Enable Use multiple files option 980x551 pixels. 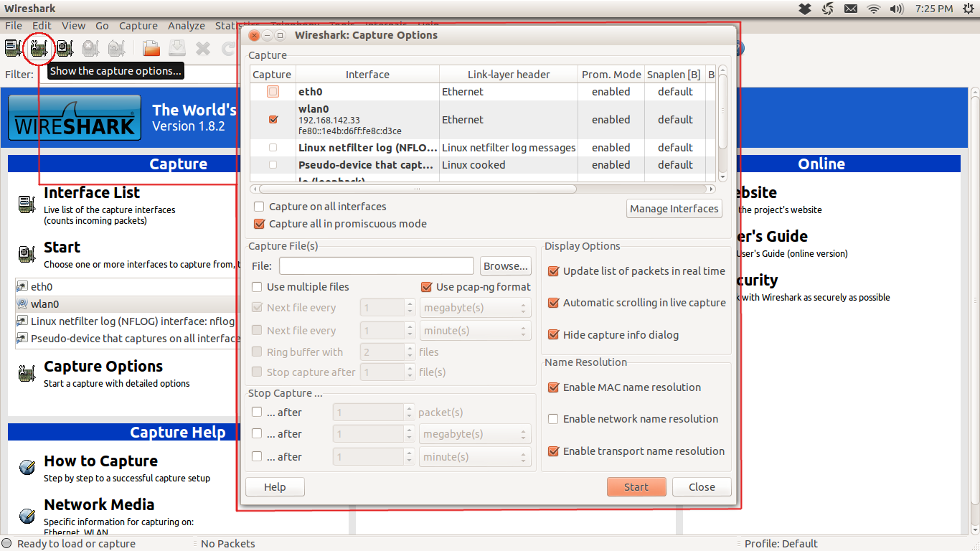coord(257,287)
